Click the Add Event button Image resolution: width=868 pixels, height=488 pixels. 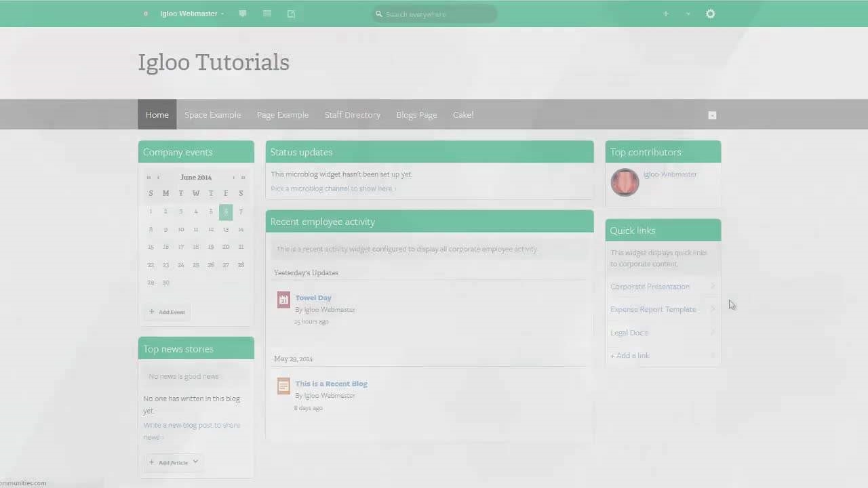coord(167,312)
